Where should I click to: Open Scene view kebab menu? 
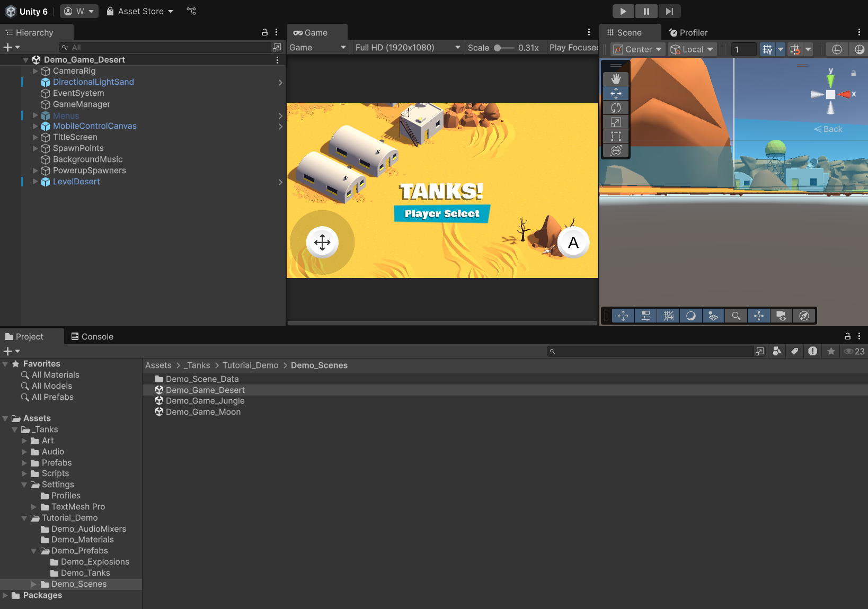859,32
